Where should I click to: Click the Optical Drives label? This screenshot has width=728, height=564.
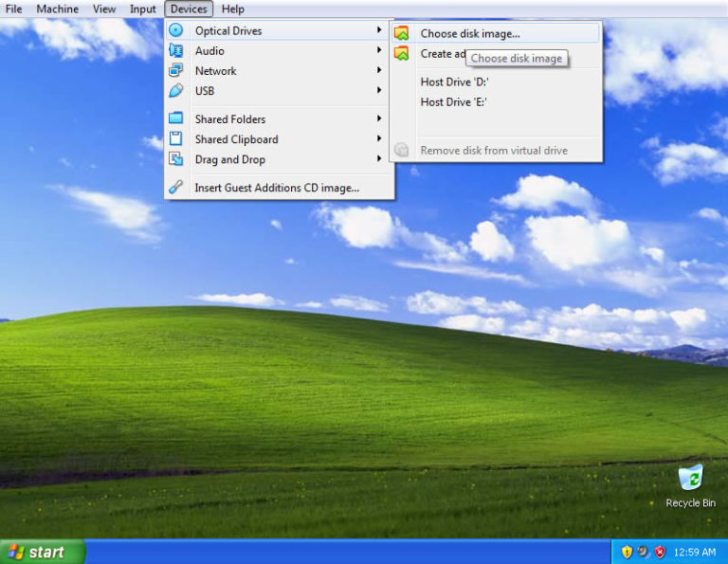point(228,30)
